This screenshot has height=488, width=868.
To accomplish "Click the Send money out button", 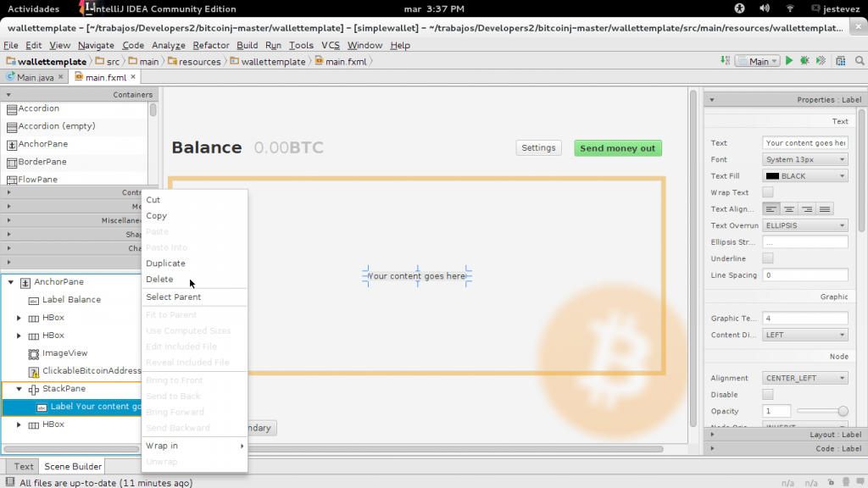I will (618, 148).
